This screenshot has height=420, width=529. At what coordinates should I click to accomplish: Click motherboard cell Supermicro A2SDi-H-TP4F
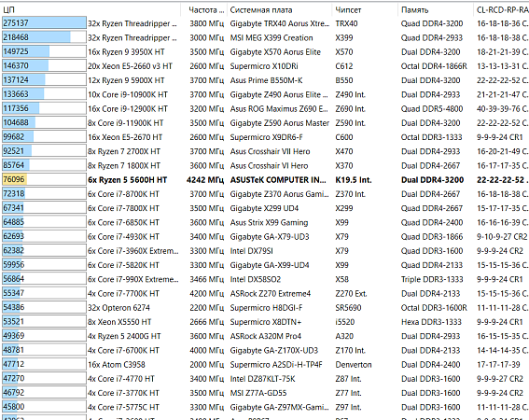pyautogui.click(x=276, y=365)
